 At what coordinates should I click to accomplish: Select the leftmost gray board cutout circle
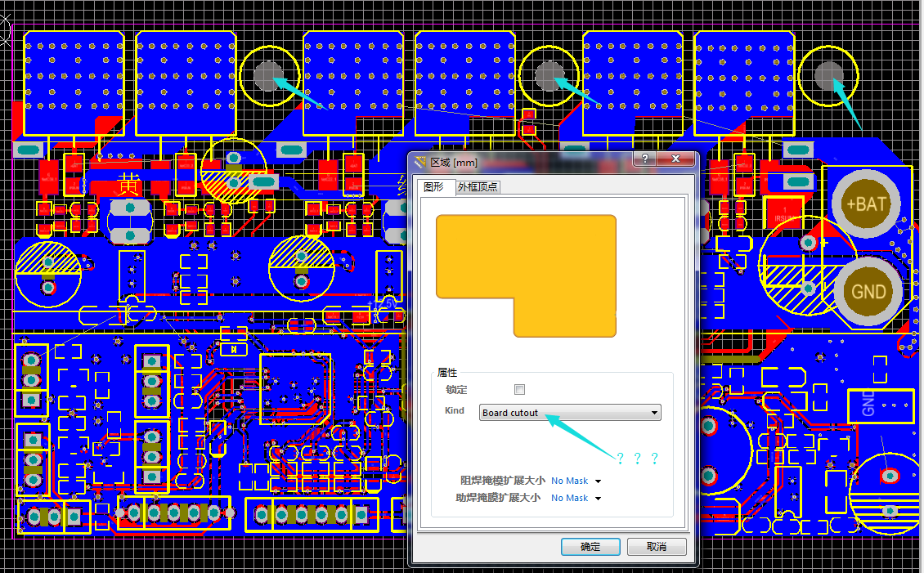(267, 76)
